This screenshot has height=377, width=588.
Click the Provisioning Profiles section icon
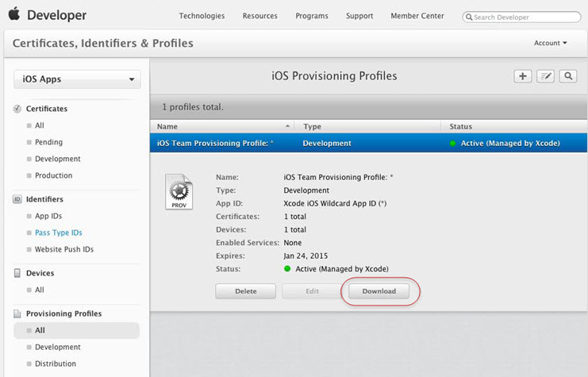pos(17,314)
